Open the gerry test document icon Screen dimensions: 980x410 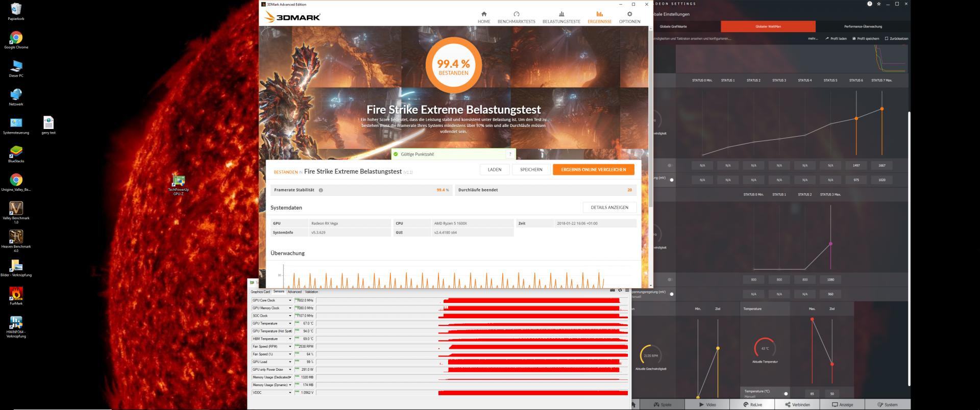click(x=48, y=125)
